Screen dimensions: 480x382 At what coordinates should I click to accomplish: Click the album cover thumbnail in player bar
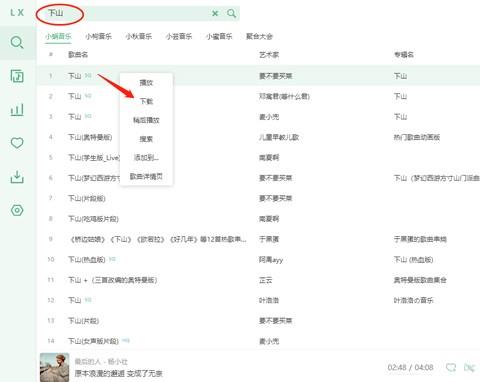point(54,367)
